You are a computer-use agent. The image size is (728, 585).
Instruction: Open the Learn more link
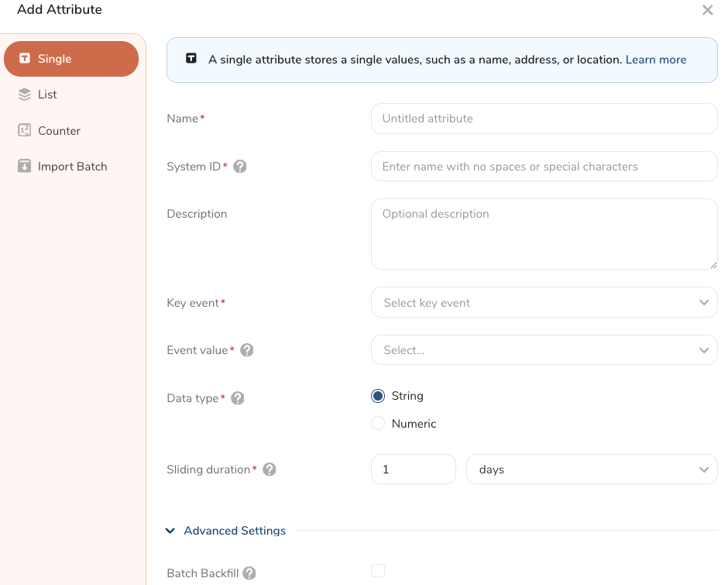655,60
